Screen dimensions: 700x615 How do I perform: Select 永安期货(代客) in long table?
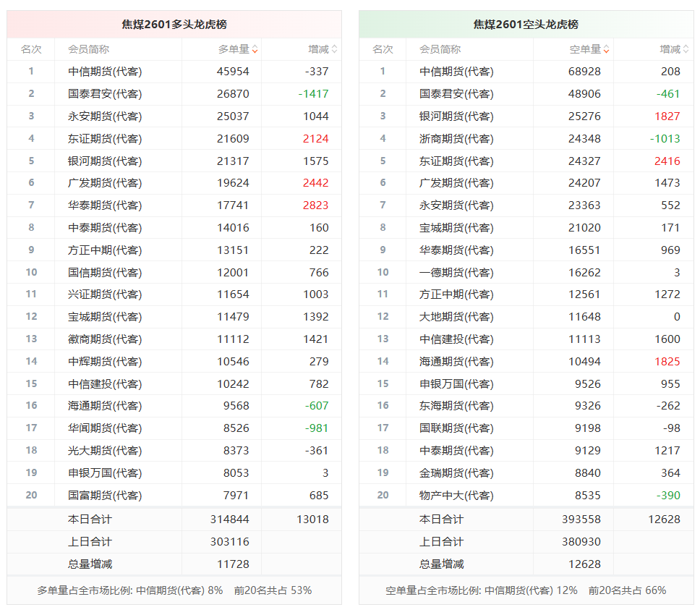pos(105,116)
